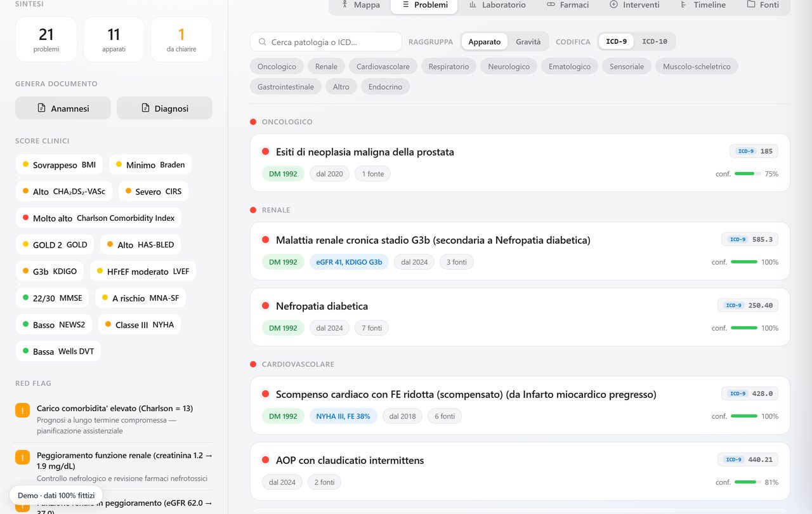
Task: Click the 75% confidence bar
Action: pyautogui.click(x=748, y=174)
